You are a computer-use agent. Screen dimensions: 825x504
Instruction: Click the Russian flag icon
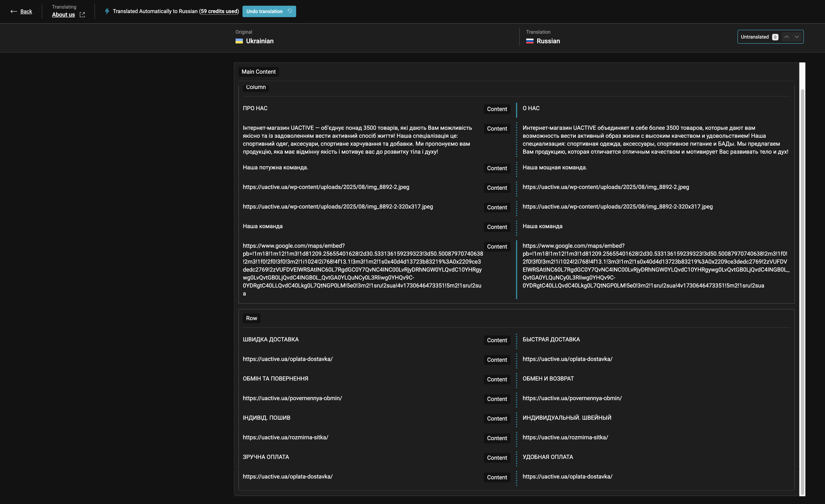point(530,41)
